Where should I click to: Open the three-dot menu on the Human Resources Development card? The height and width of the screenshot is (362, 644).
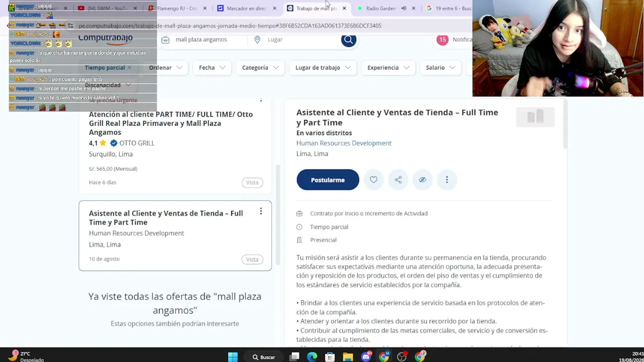261,212
